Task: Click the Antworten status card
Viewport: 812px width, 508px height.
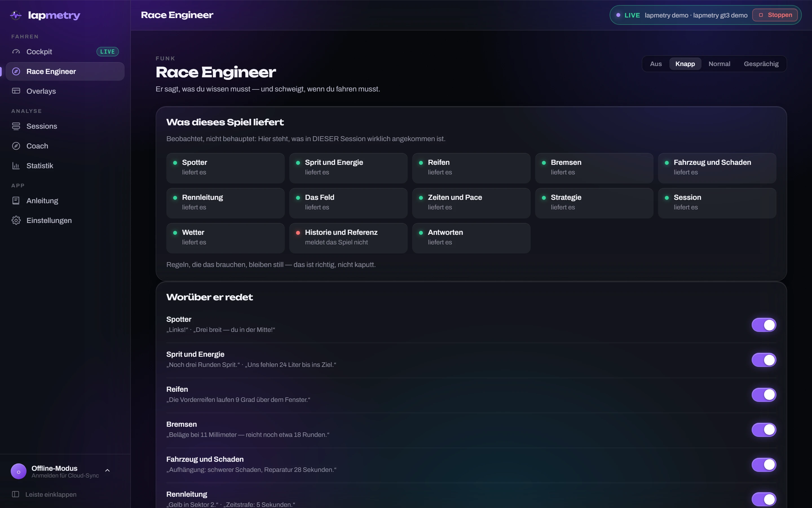Action: [x=471, y=238]
